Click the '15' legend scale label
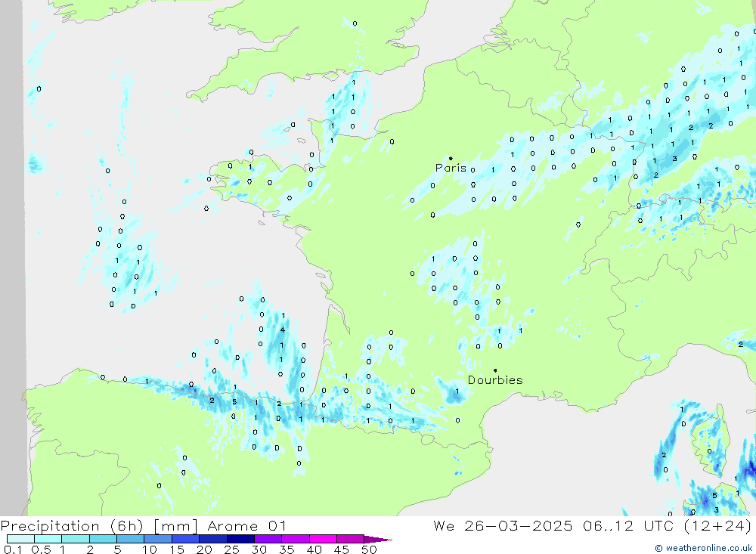 [177, 549]
